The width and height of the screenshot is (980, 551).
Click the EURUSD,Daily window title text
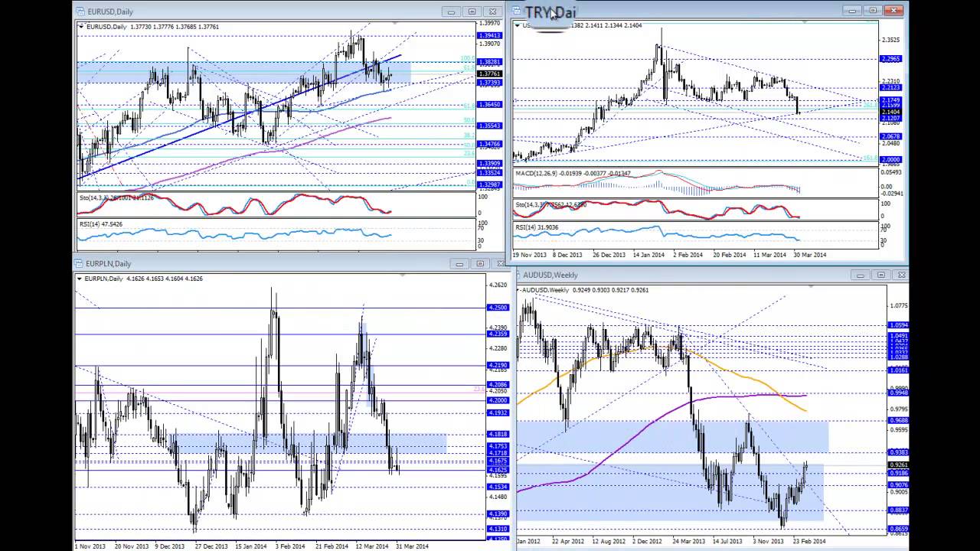[110, 11]
